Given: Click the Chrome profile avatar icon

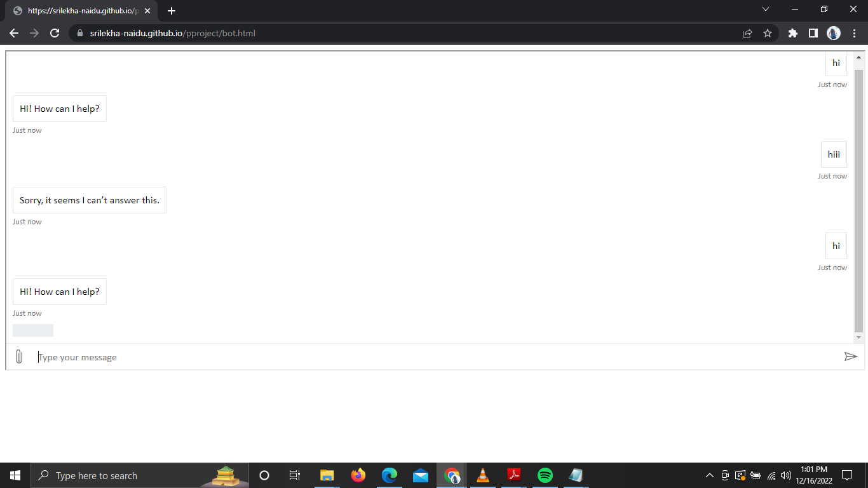Looking at the screenshot, I should [833, 32].
